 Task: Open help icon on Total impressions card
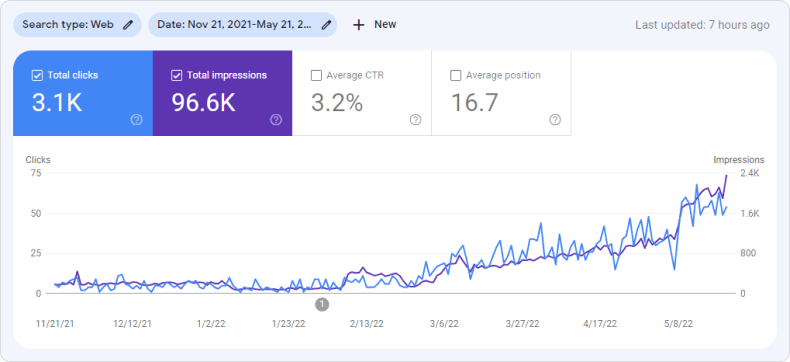[x=276, y=120]
